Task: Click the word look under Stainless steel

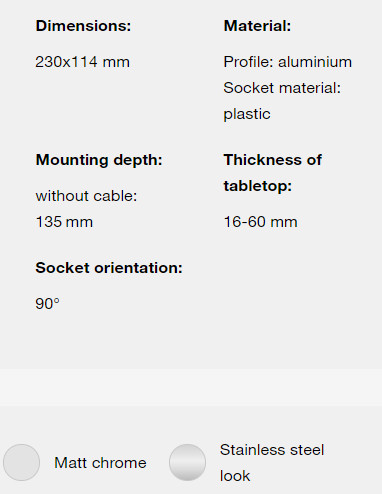Action: coord(235,476)
